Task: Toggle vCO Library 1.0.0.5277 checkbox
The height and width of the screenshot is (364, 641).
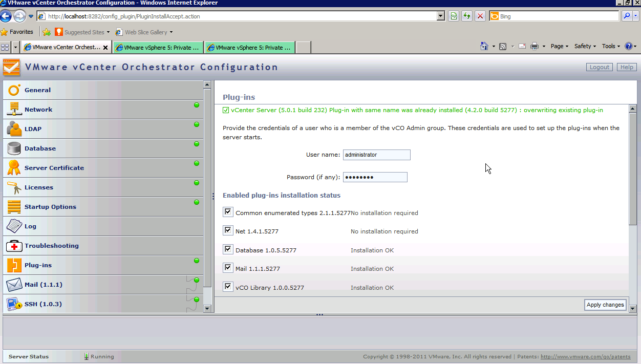Action: (228, 286)
